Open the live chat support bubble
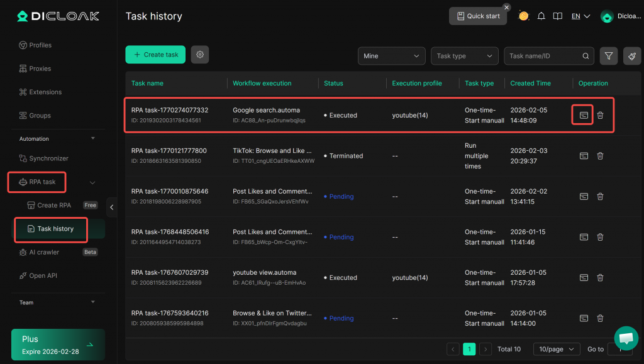This screenshot has height=364, width=644. click(626, 338)
